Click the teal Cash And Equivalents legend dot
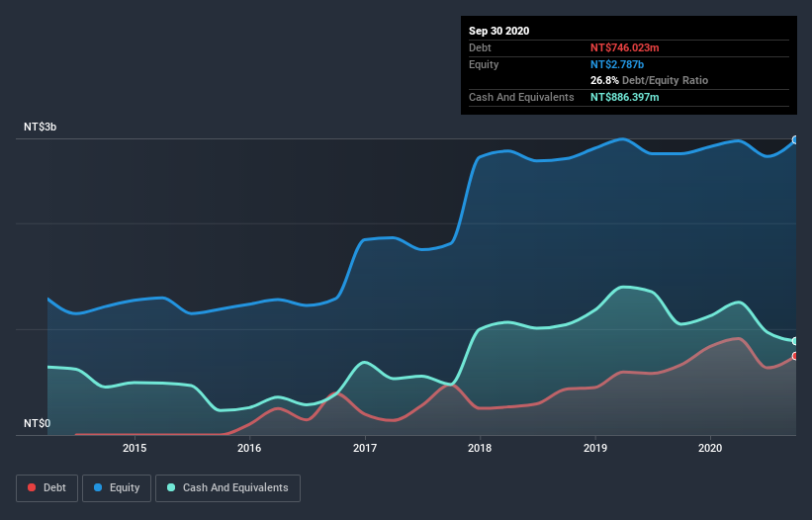The height and width of the screenshot is (520, 812). pos(171,487)
